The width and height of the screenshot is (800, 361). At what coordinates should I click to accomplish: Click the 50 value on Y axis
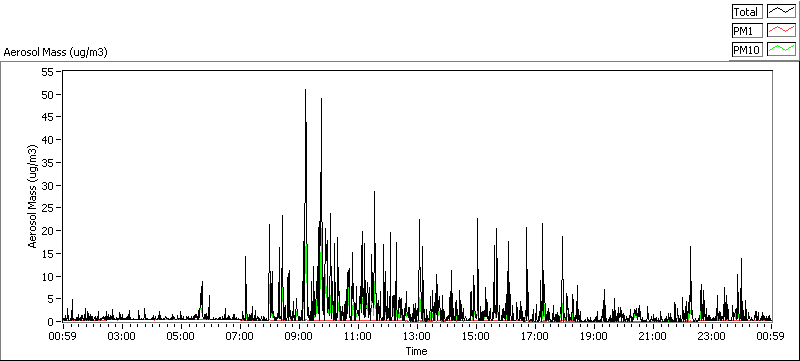point(48,95)
